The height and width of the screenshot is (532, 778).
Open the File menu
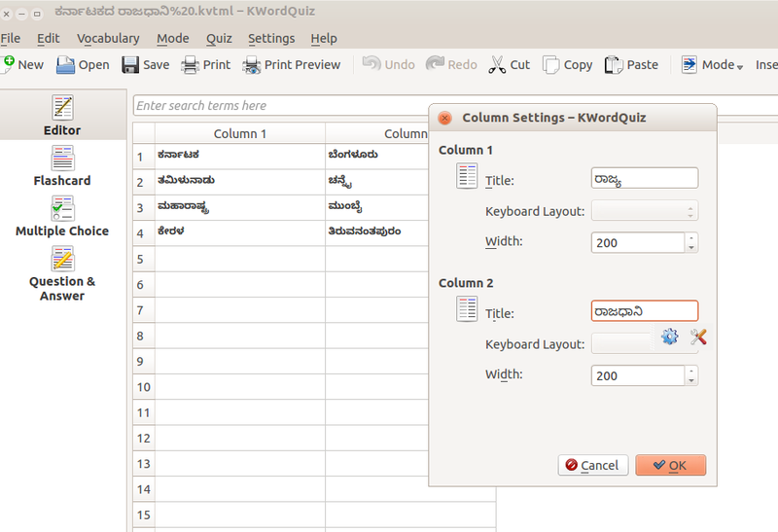[x=11, y=38]
